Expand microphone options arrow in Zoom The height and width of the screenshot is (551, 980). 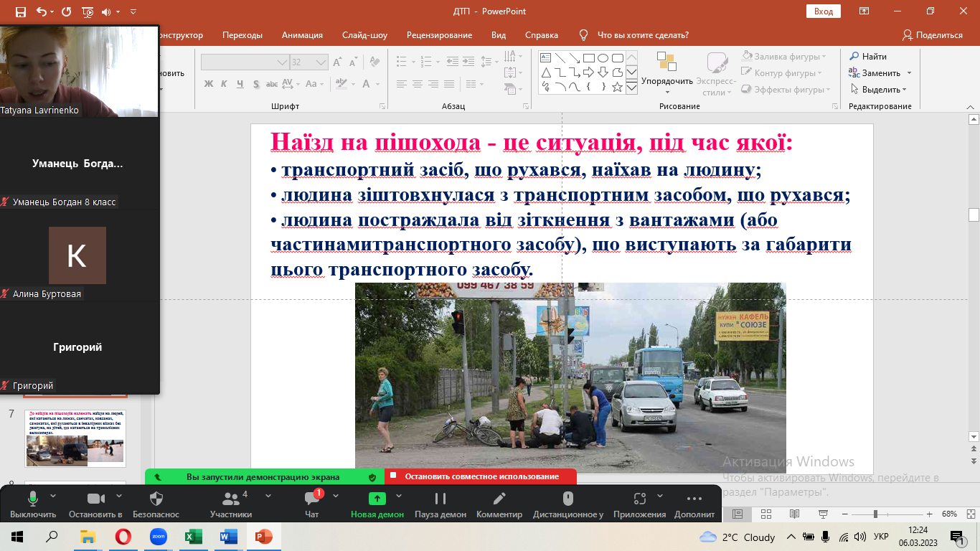pos(53,496)
